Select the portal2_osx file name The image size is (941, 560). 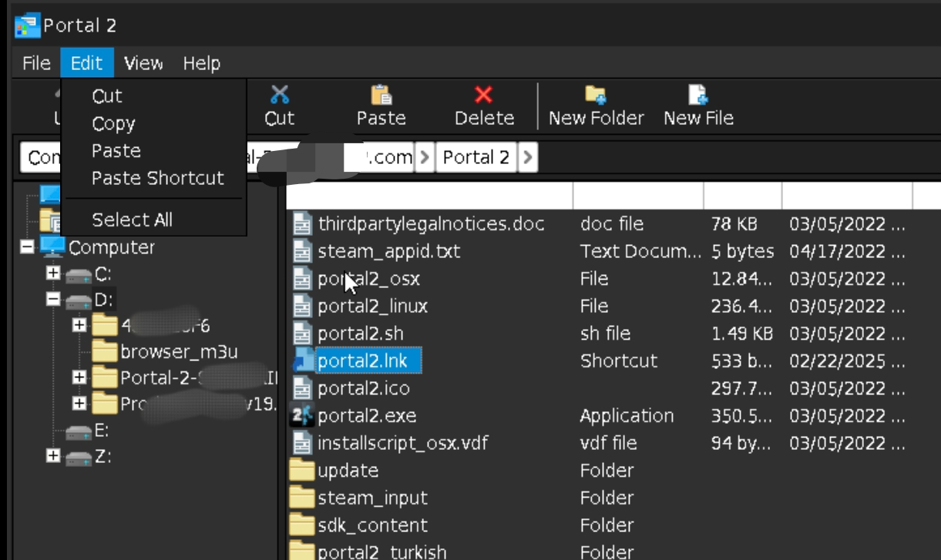tap(368, 279)
